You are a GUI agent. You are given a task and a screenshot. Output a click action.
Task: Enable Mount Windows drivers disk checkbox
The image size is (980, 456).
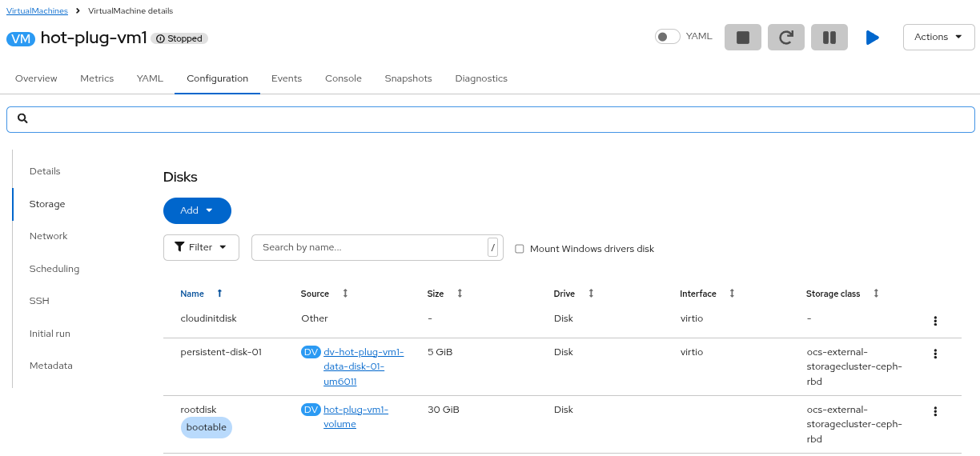point(520,249)
